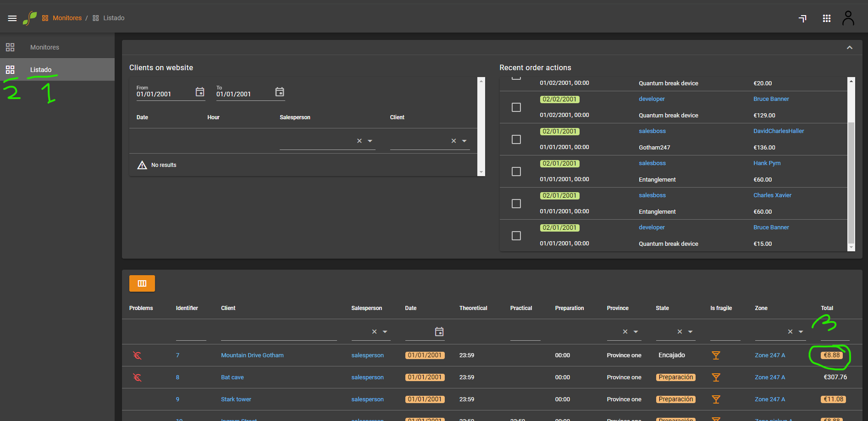Click the Monitores sidebar grid icon
The width and height of the screenshot is (868, 421).
click(10, 47)
